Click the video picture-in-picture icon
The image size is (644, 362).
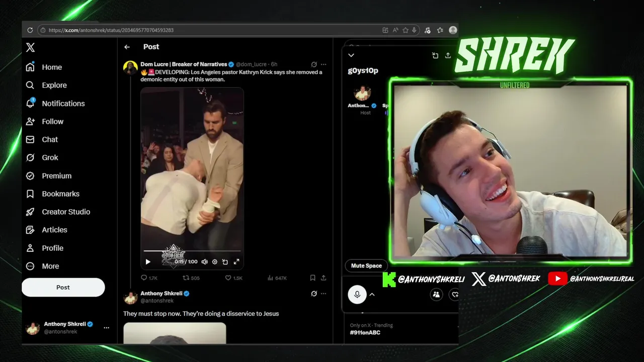225,262
